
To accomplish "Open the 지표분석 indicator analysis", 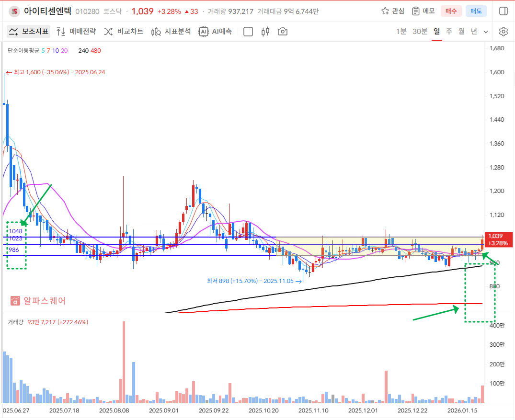I will point(171,32).
